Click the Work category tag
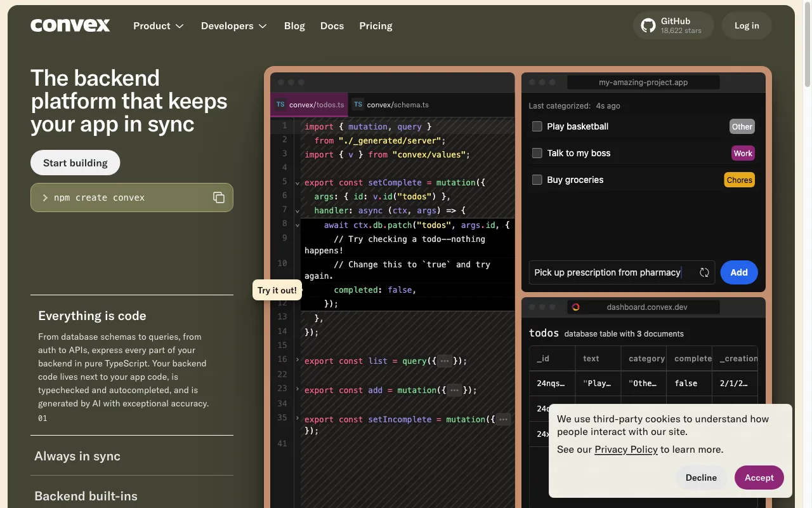The width and height of the screenshot is (812, 508). pyautogui.click(x=743, y=153)
